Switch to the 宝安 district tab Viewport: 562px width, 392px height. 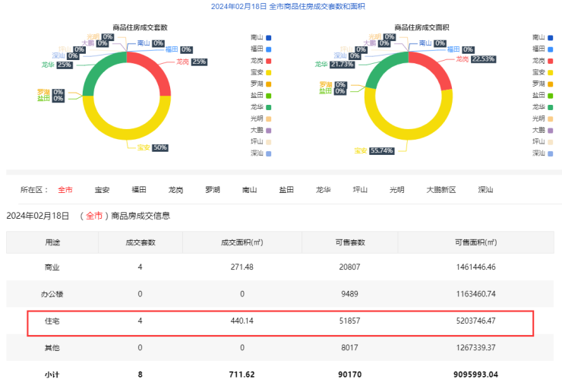[x=102, y=190]
